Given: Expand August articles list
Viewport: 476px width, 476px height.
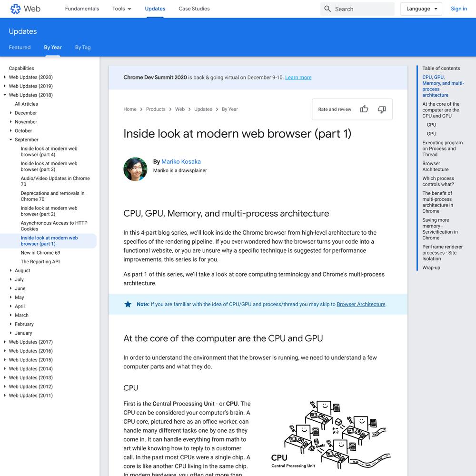Looking at the screenshot, I should (11, 270).
